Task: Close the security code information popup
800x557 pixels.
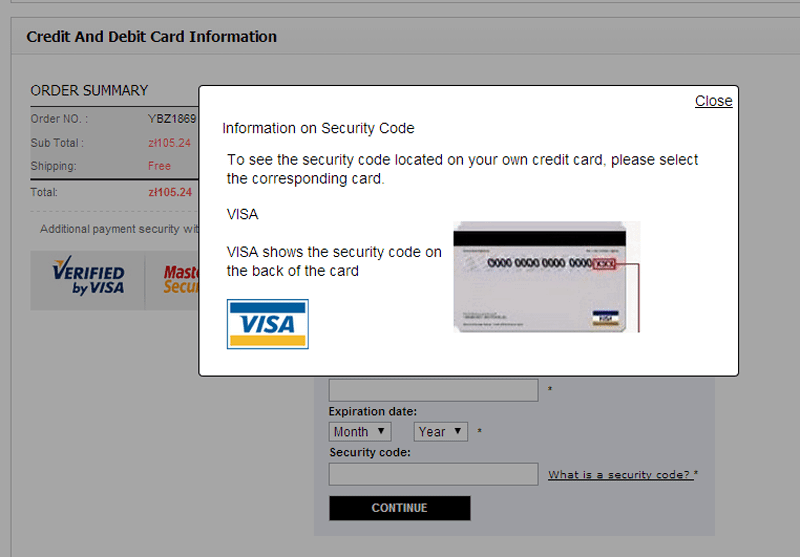Action: click(713, 101)
